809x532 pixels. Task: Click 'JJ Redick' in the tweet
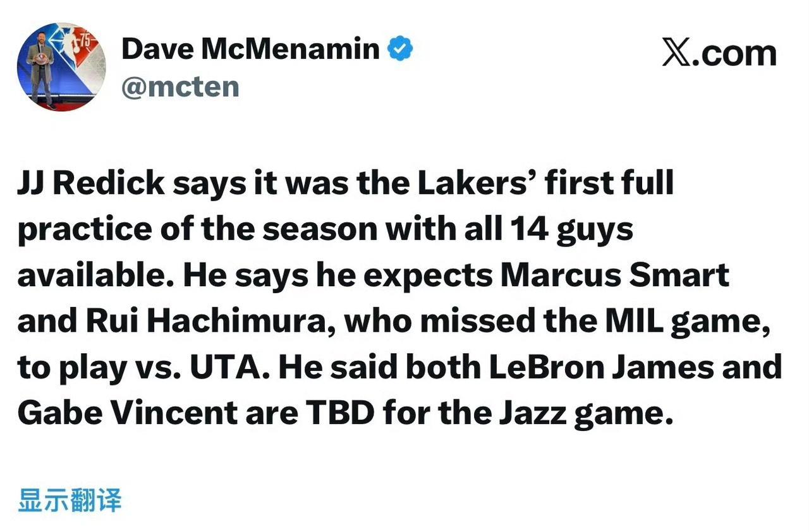click(x=91, y=183)
